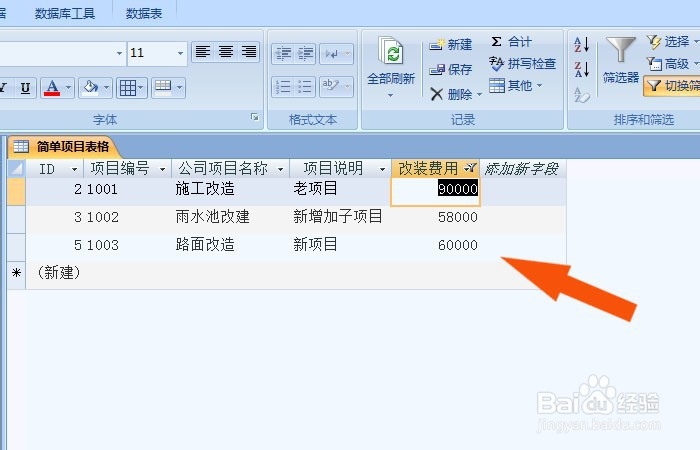Align text right in ribbon

pos(249,52)
